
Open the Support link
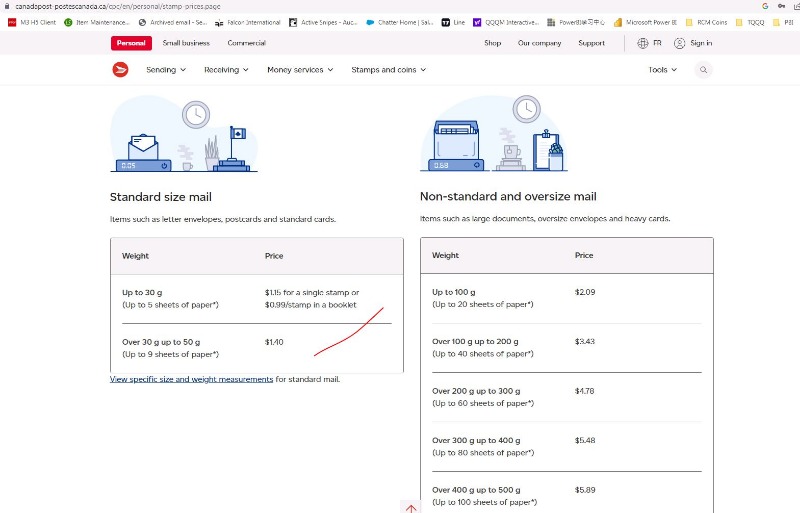[591, 43]
